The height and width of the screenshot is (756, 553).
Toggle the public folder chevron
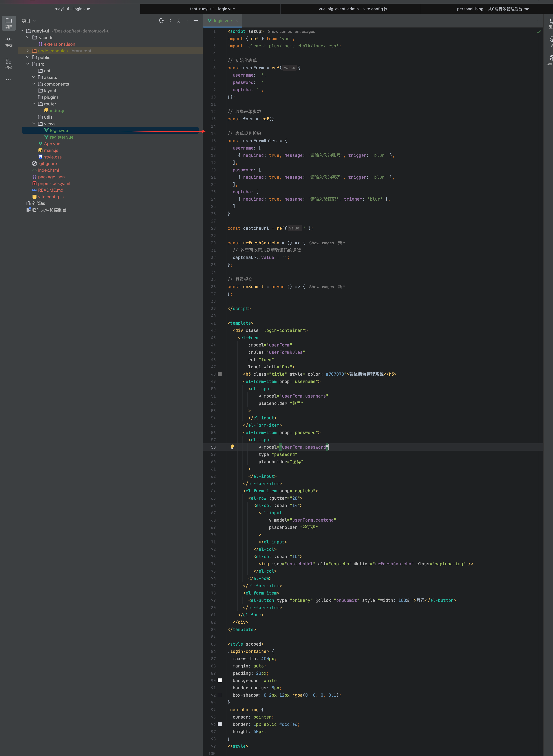point(28,58)
